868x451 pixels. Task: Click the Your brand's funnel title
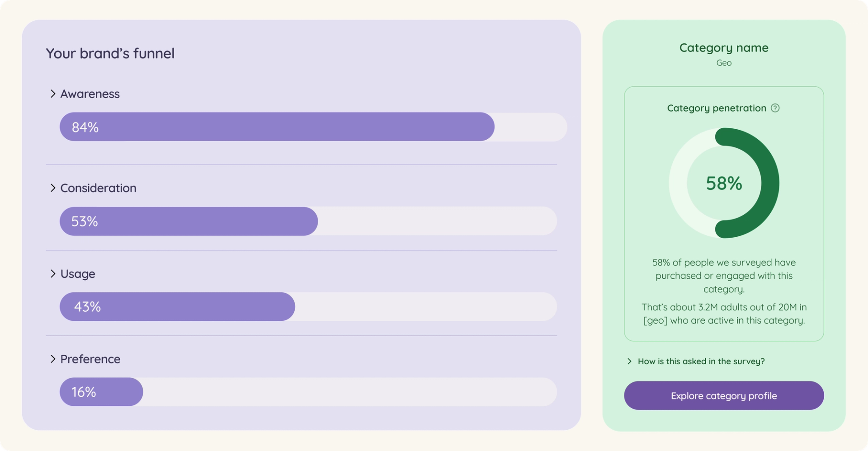110,53
